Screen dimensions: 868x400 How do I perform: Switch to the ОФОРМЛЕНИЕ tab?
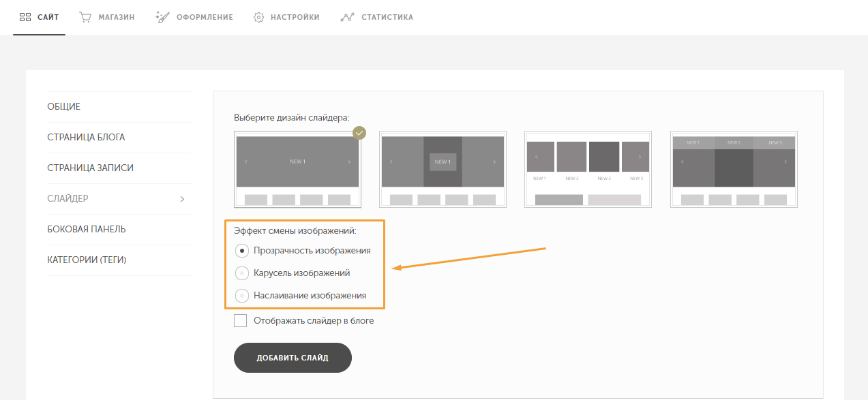[194, 17]
